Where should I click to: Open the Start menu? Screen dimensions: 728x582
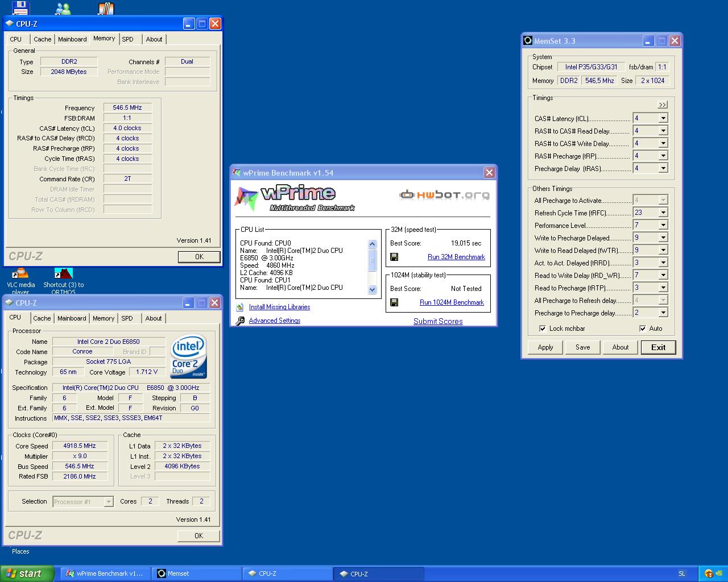click(x=27, y=573)
